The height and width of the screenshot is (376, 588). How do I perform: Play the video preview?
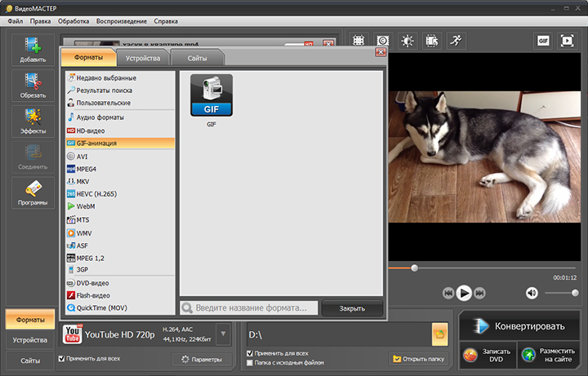pos(464,293)
